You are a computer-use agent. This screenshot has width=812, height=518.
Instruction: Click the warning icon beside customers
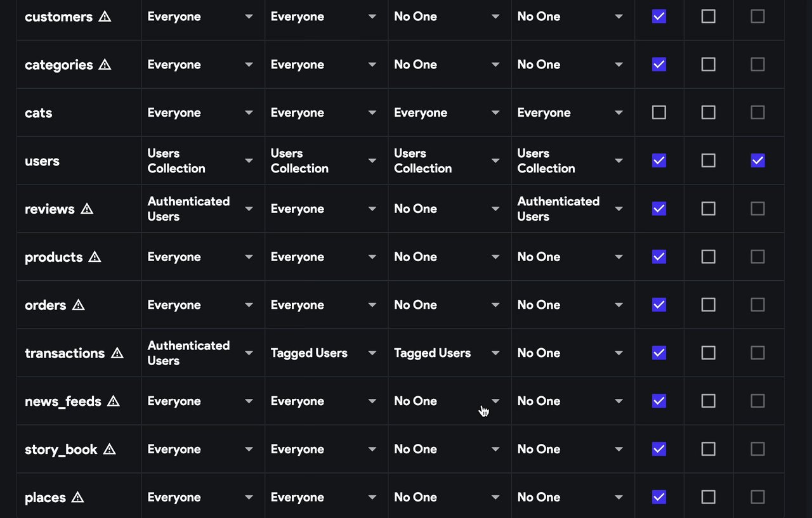(x=105, y=16)
